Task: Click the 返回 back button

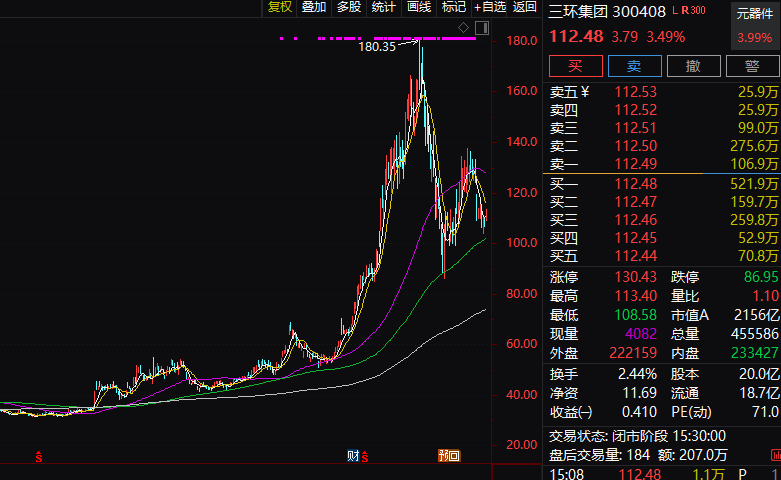Action: pos(524,7)
